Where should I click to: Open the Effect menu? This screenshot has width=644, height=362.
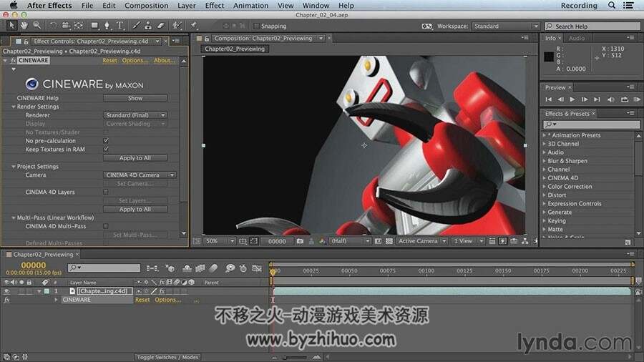215,5
